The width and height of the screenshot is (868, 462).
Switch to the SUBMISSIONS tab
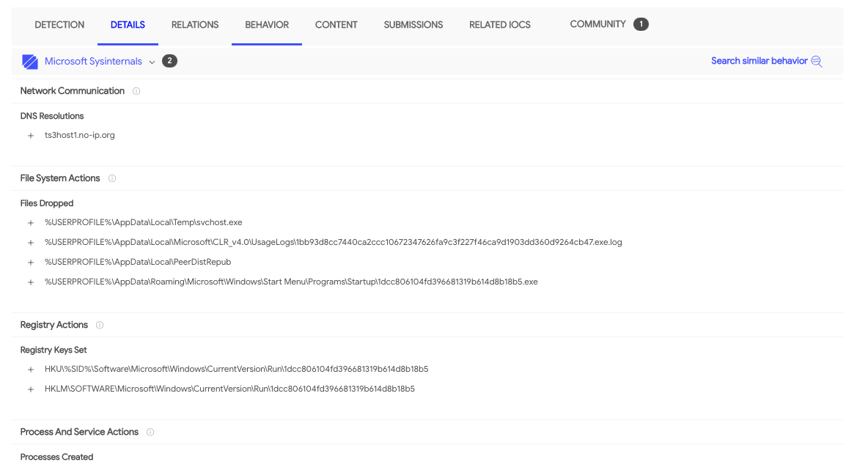pos(413,24)
